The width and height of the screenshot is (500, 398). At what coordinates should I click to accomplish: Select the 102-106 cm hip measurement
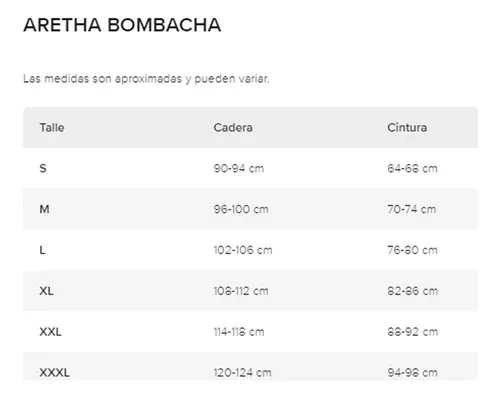pos(243,250)
